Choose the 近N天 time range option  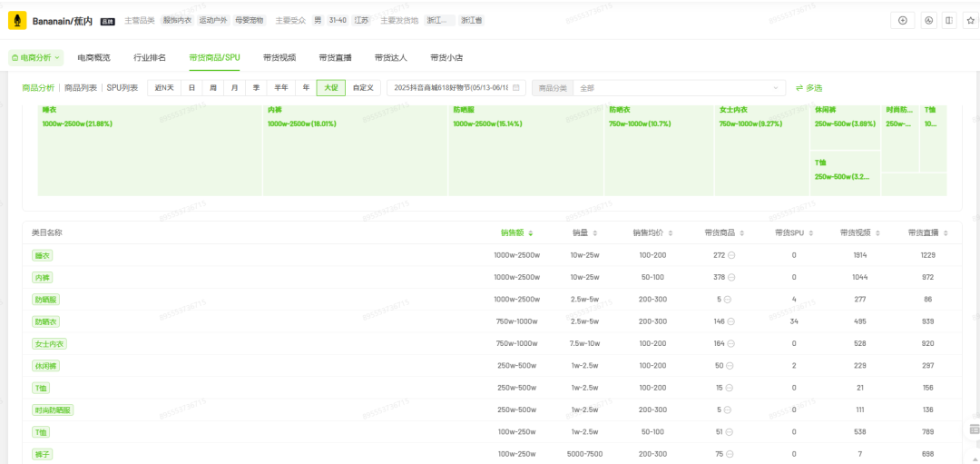coord(164,88)
